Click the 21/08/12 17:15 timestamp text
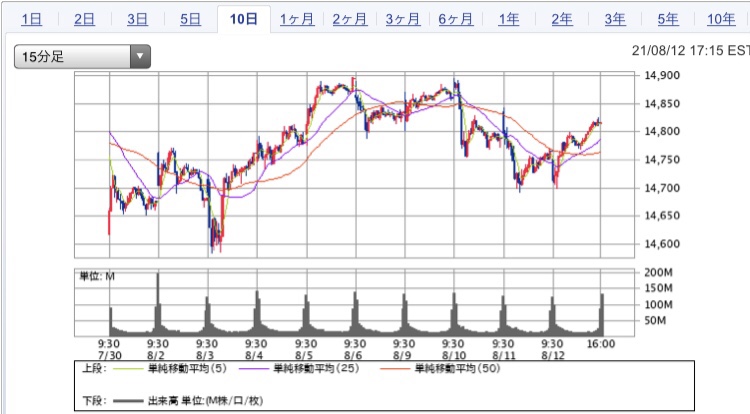This screenshot has height=414, width=750. pos(691,50)
